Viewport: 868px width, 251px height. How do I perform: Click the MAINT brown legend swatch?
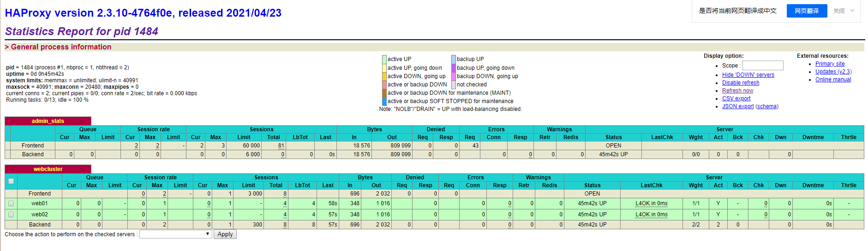384,93
